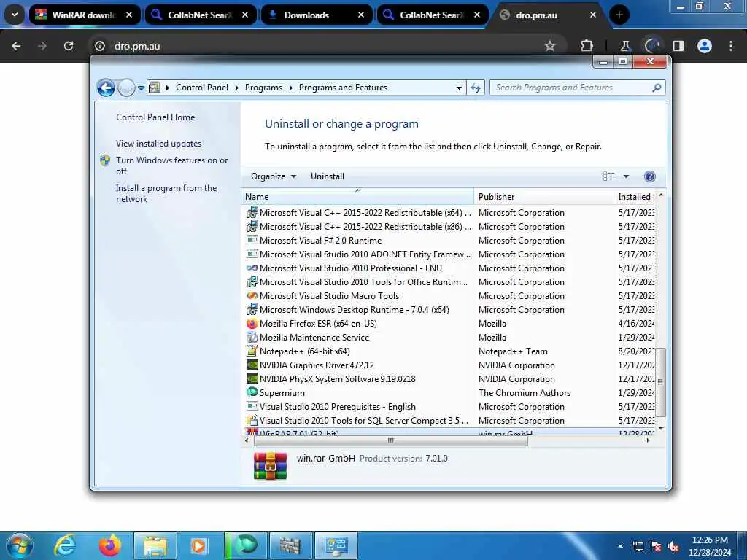
Task: Click the dro.pm.au address bar
Action: (x=324, y=46)
